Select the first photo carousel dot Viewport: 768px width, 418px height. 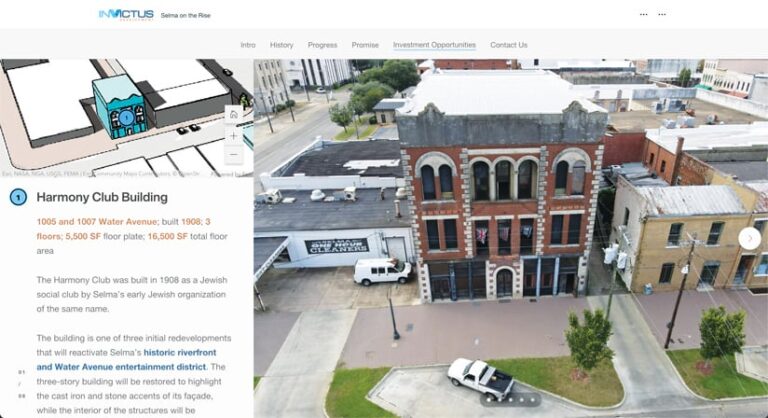(489, 400)
